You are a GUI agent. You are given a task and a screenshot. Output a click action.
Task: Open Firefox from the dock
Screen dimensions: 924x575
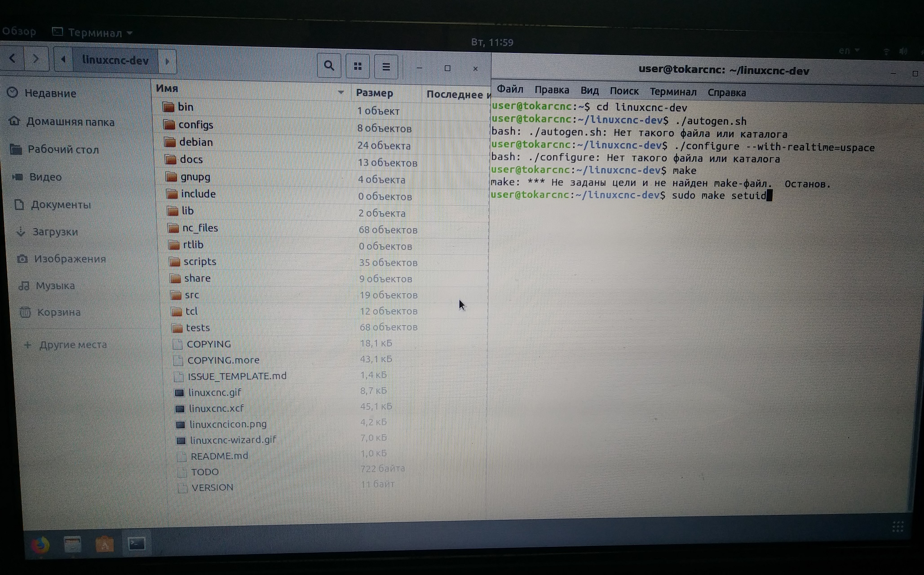[41, 544]
